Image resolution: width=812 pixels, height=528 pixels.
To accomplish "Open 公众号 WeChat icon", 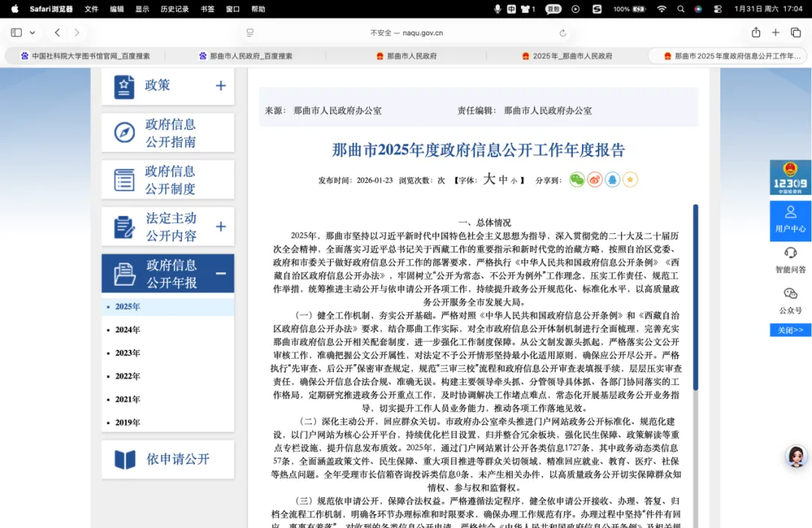I will (790, 294).
